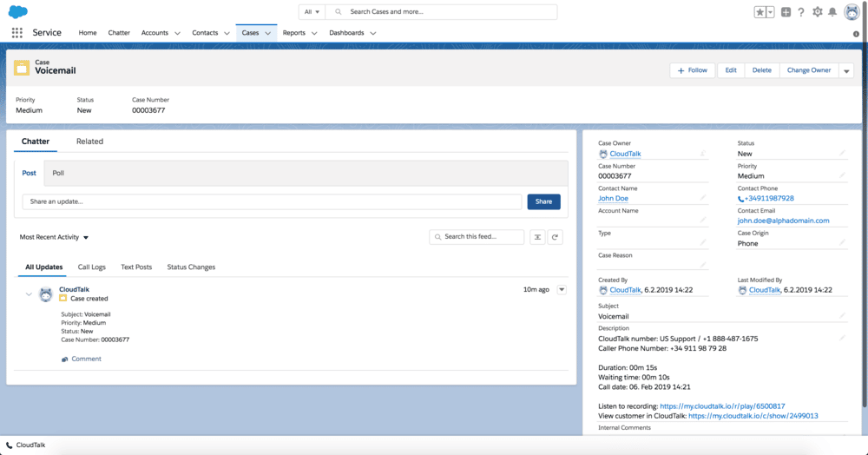Edit the Case Origin pencil icon

(x=842, y=242)
